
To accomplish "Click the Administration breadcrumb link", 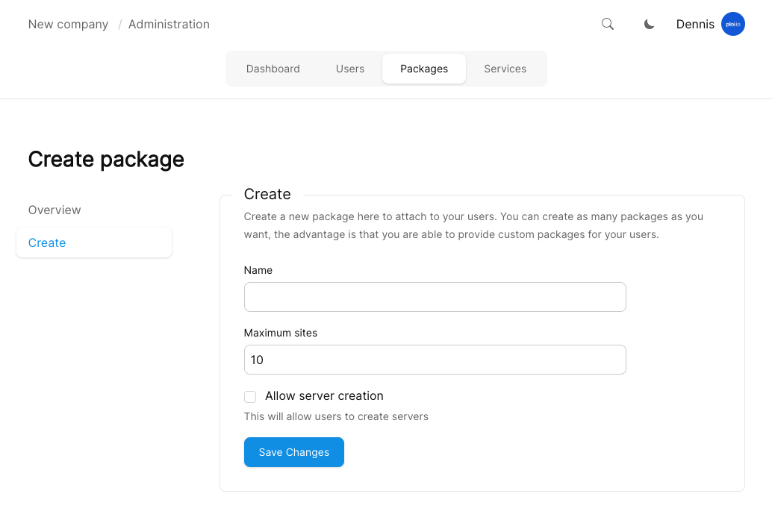I will click(169, 24).
